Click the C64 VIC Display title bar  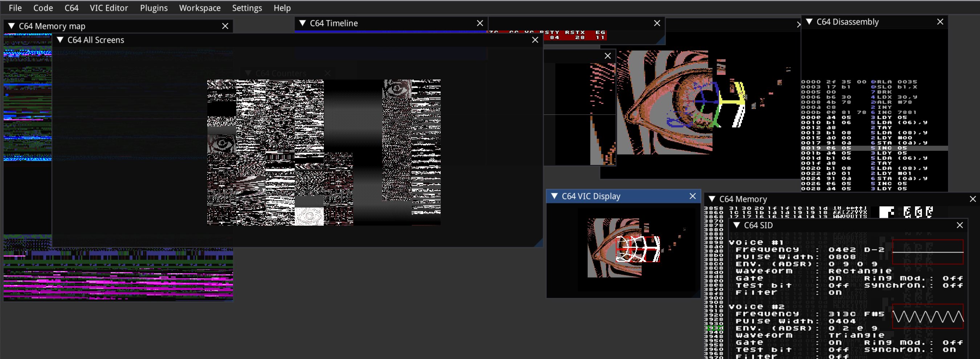[623, 196]
